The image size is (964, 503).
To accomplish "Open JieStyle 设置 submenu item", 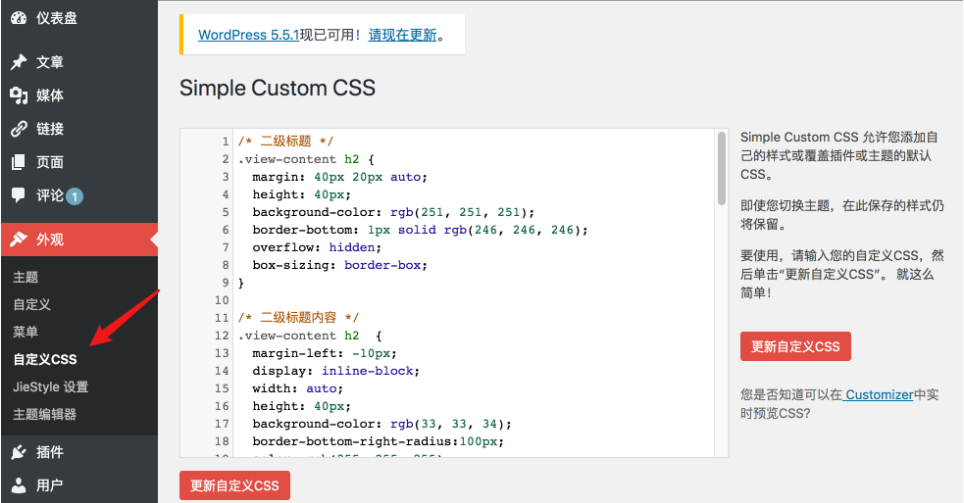I will (x=50, y=387).
